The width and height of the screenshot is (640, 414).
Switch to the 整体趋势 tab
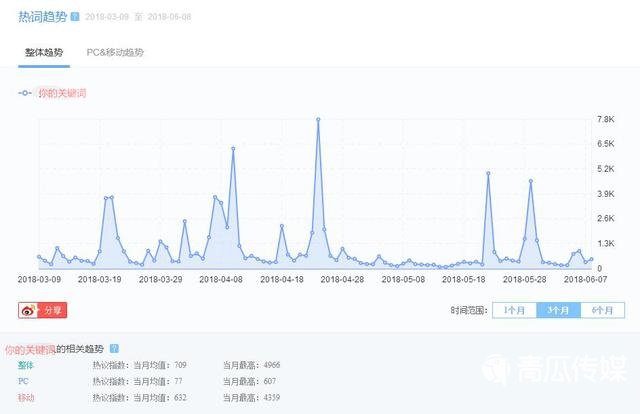[x=43, y=51]
